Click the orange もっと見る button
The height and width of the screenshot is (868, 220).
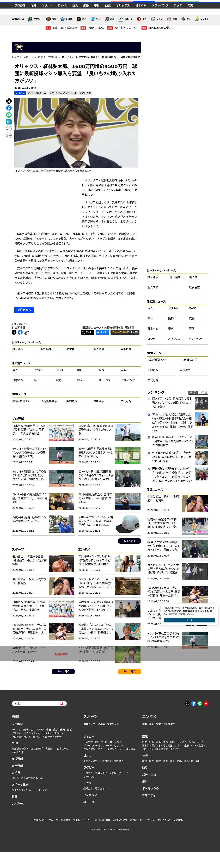[x=130, y=671]
